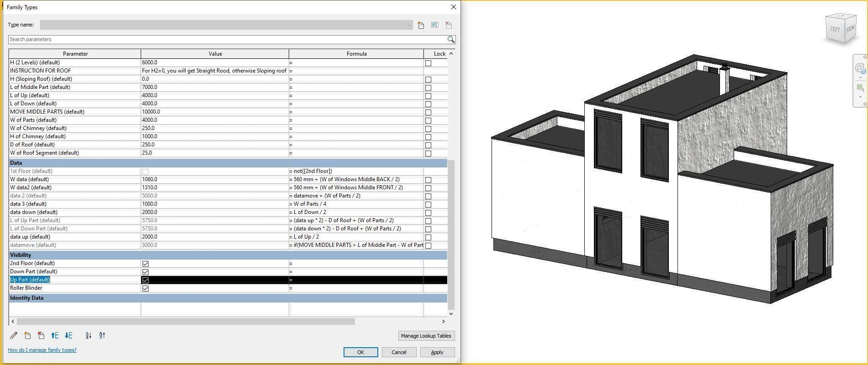Click the horizontal scrollbar's left arrow
The image size is (868, 365).
pos(13,321)
